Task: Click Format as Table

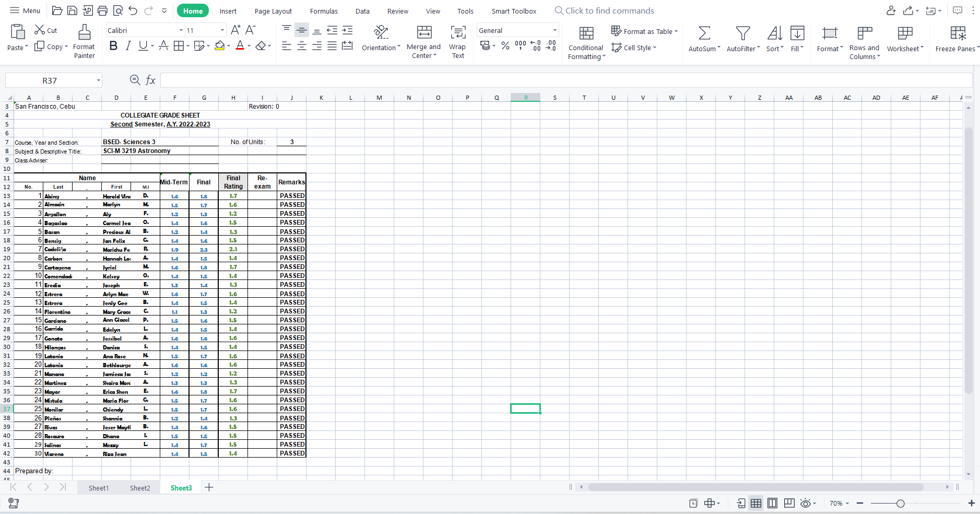Action: pos(644,31)
